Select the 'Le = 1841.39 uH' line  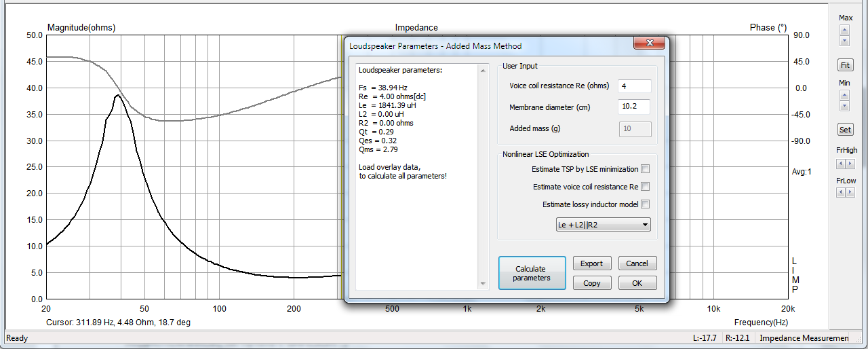(x=390, y=105)
